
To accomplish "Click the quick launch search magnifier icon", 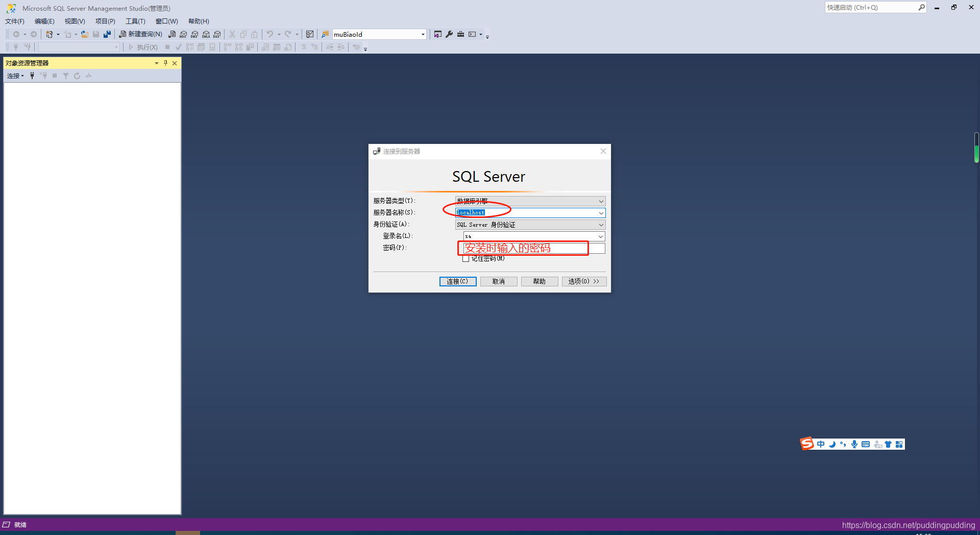I will [921, 7].
